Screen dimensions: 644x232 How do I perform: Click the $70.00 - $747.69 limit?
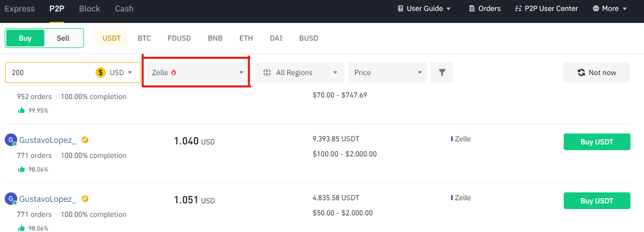point(340,95)
